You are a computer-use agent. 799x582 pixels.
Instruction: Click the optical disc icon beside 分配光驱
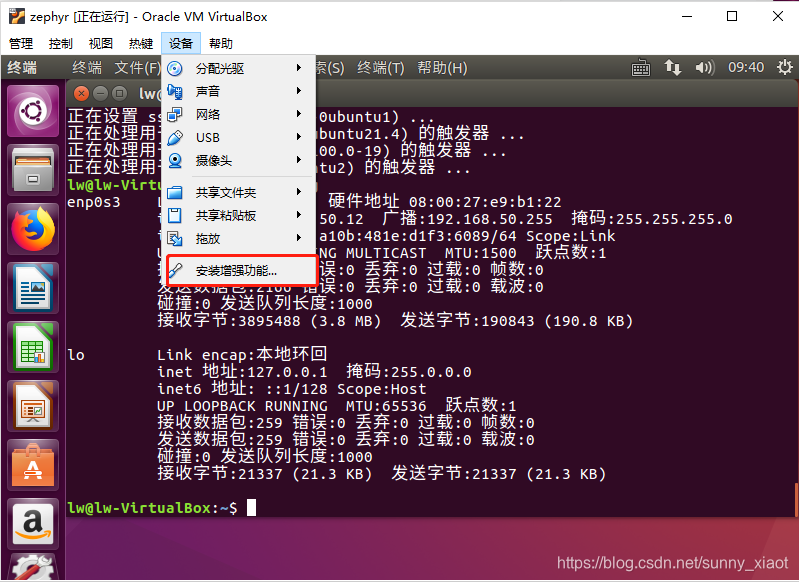tap(175, 68)
